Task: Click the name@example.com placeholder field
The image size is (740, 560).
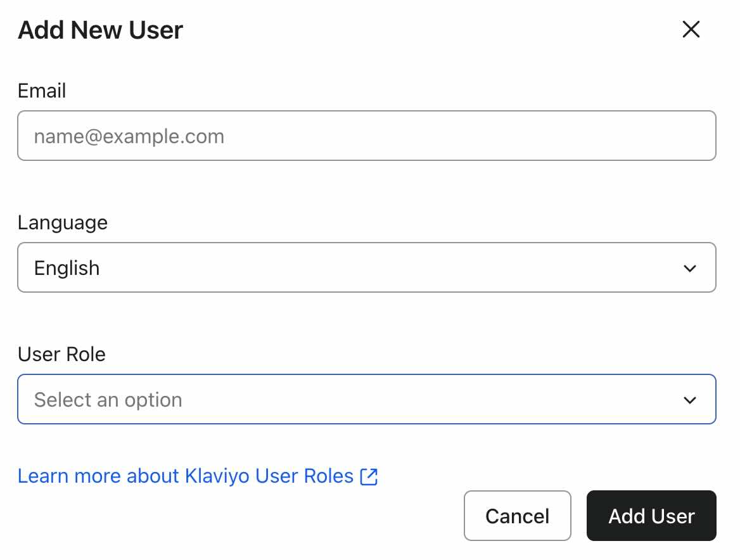Action: [367, 136]
